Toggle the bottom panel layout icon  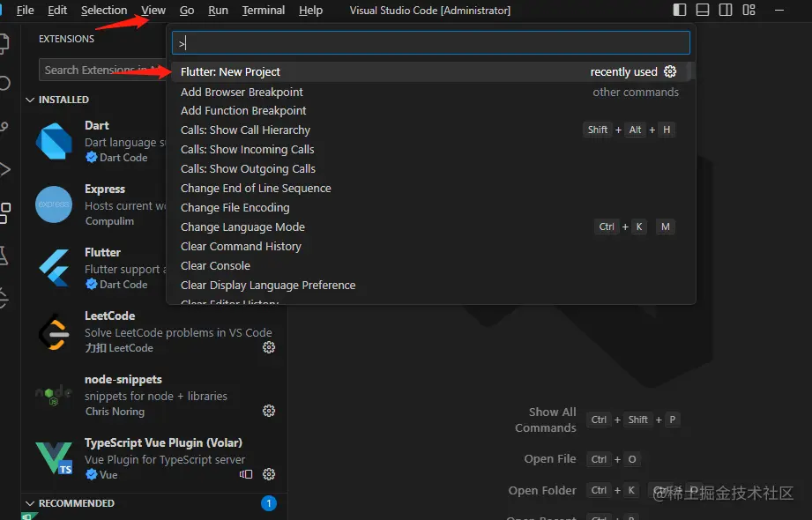click(x=703, y=10)
